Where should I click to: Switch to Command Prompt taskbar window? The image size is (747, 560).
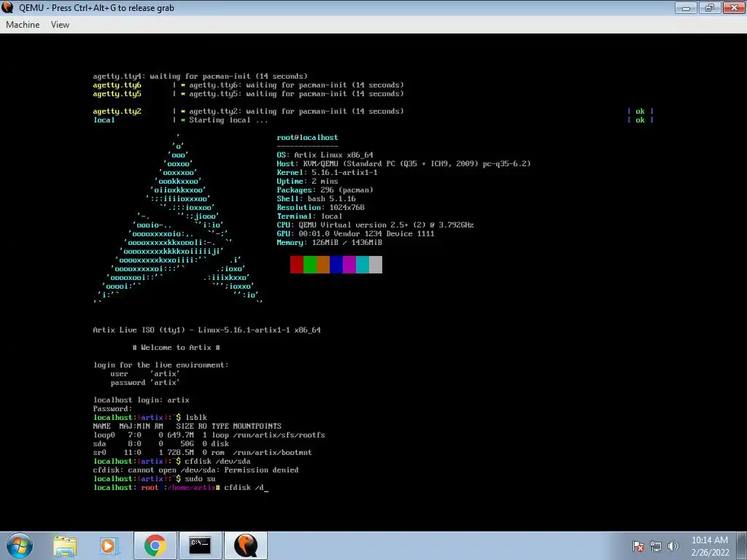click(200, 545)
